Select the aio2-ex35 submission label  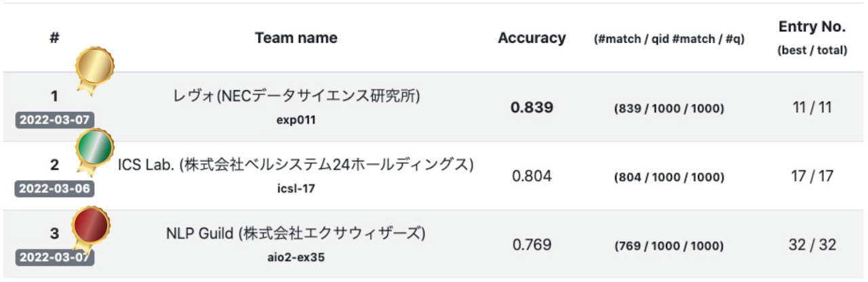296,258
